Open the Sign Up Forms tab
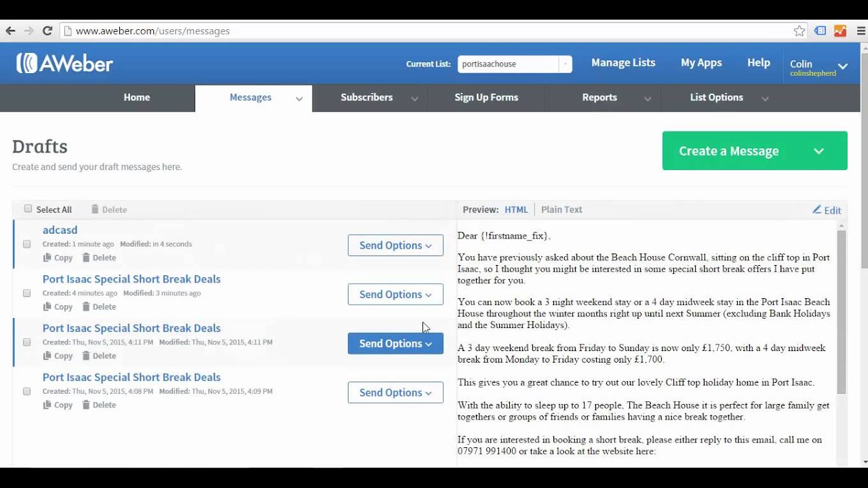 (x=486, y=98)
